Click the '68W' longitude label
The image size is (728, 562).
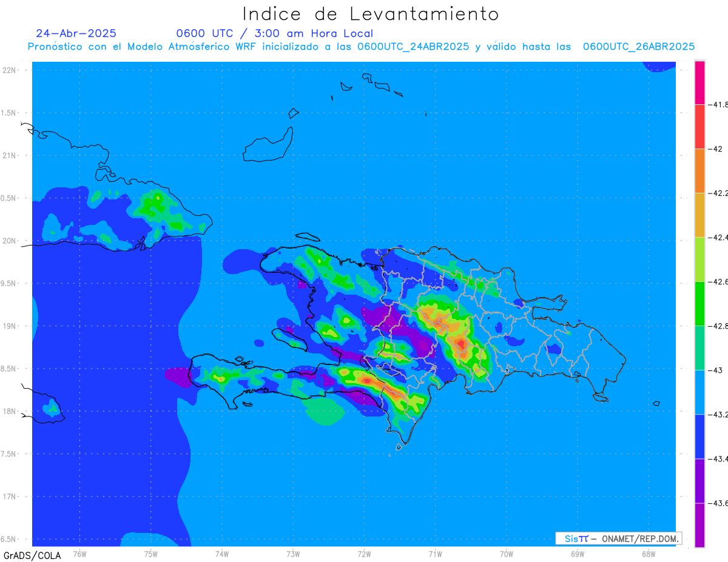pos(649,553)
